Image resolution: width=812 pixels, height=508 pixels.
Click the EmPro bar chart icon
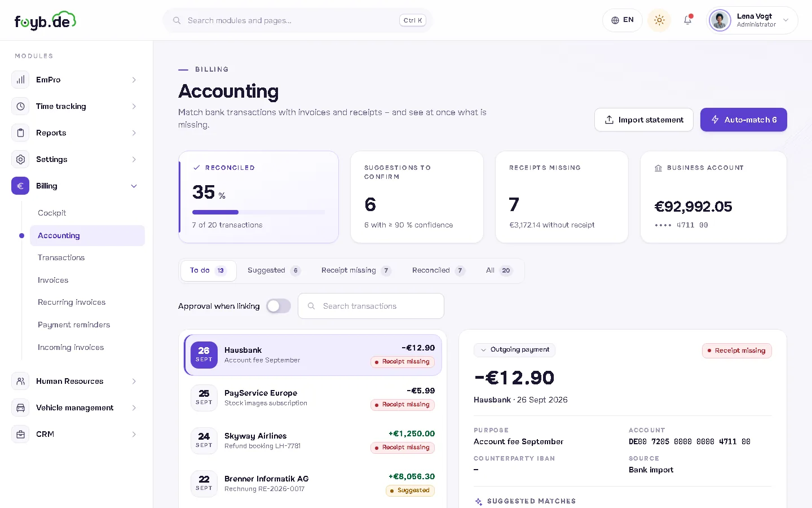(x=20, y=80)
